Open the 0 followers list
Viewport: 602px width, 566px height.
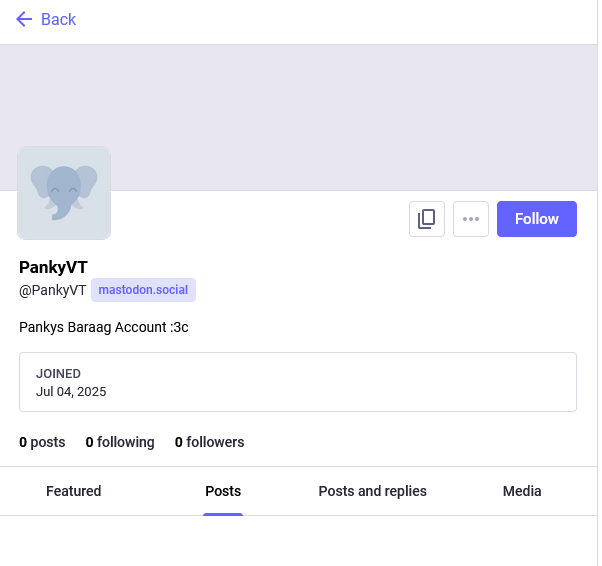pyautogui.click(x=210, y=442)
